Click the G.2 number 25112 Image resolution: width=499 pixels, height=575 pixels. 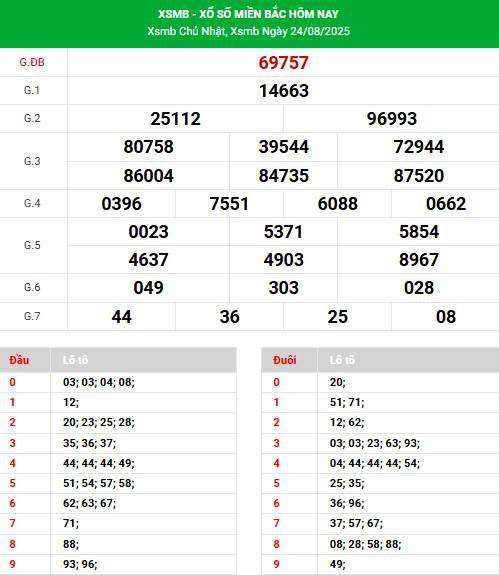tap(175, 119)
